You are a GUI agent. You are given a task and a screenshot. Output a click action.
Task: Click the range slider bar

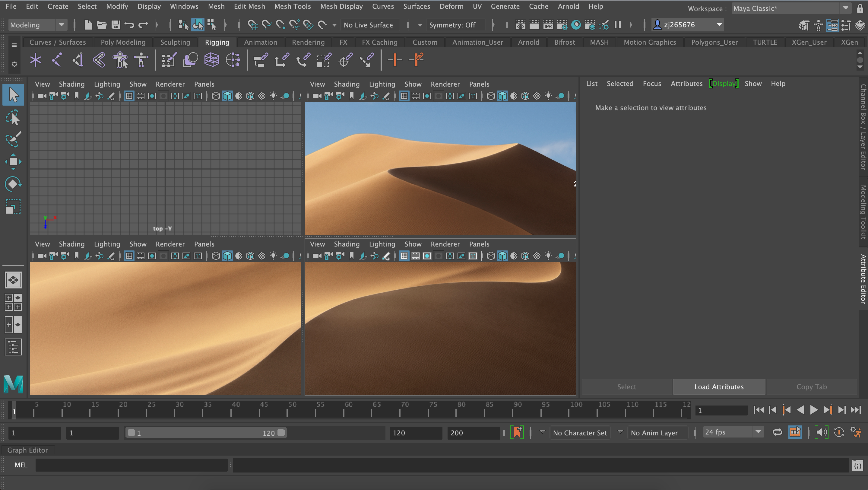(206, 433)
